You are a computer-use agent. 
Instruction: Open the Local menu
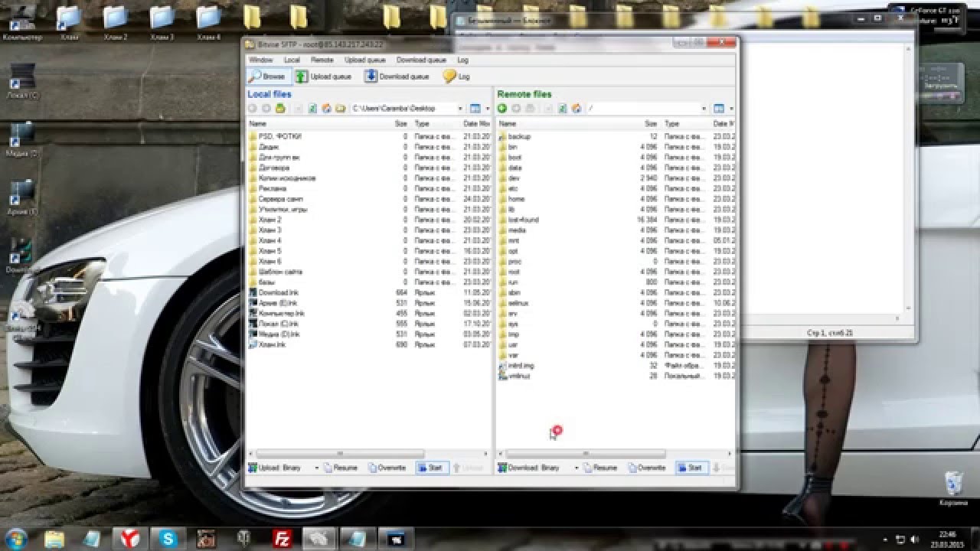click(x=292, y=60)
